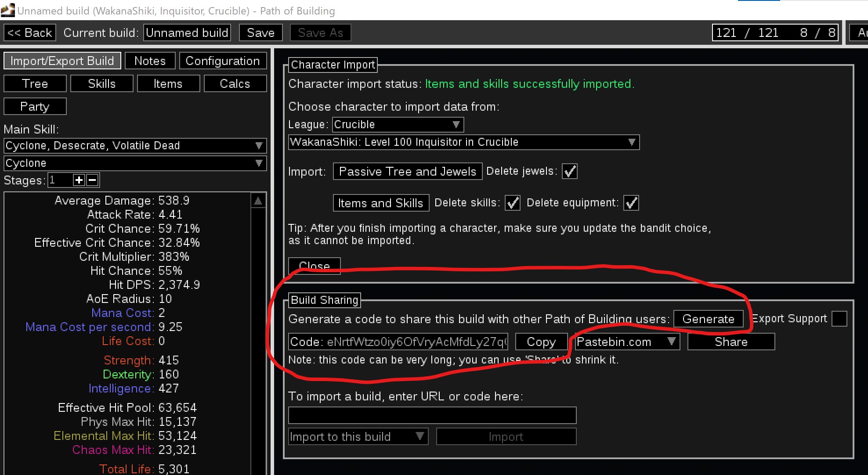
Task: Switch to the Tree tab
Action: click(x=35, y=84)
